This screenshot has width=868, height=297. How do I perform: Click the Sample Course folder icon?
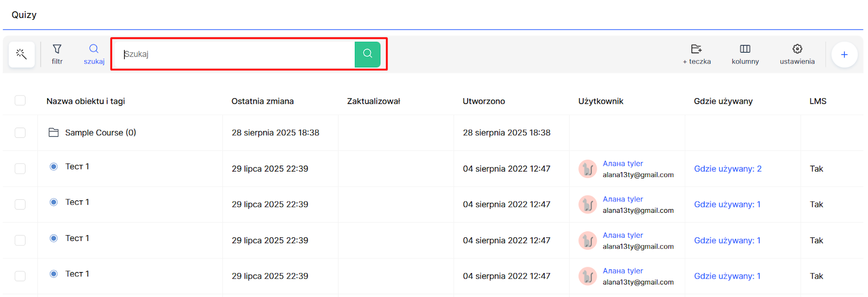pyautogui.click(x=54, y=132)
